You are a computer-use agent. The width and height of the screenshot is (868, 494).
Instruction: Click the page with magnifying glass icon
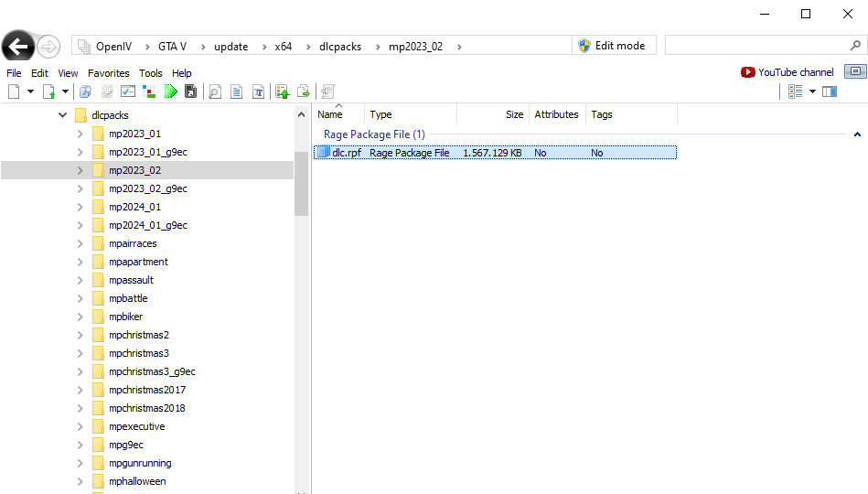(x=215, y=91)
